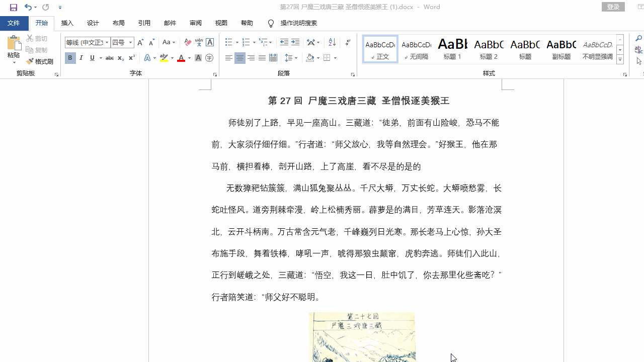Toggle show/hide paragraph marks

347,42
